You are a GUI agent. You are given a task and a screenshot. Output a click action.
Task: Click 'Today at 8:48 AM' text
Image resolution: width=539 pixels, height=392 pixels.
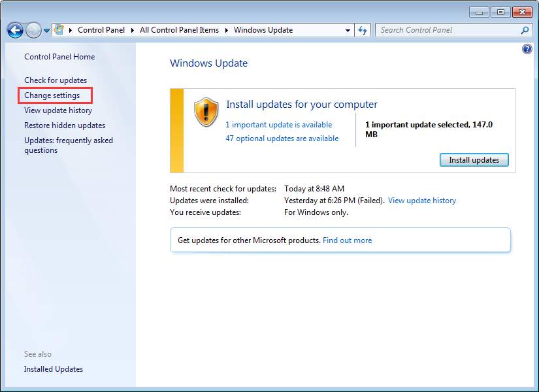click(314, 189)
